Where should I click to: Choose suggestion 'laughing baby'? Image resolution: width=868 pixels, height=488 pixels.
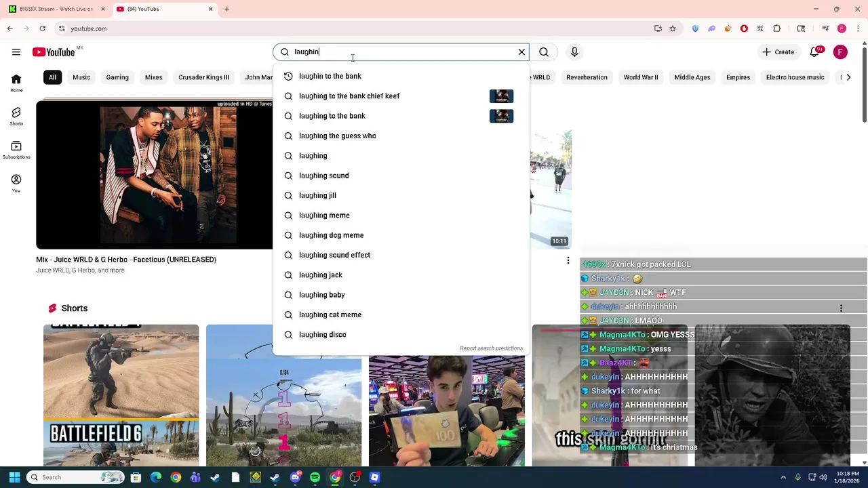coord(401,295)
